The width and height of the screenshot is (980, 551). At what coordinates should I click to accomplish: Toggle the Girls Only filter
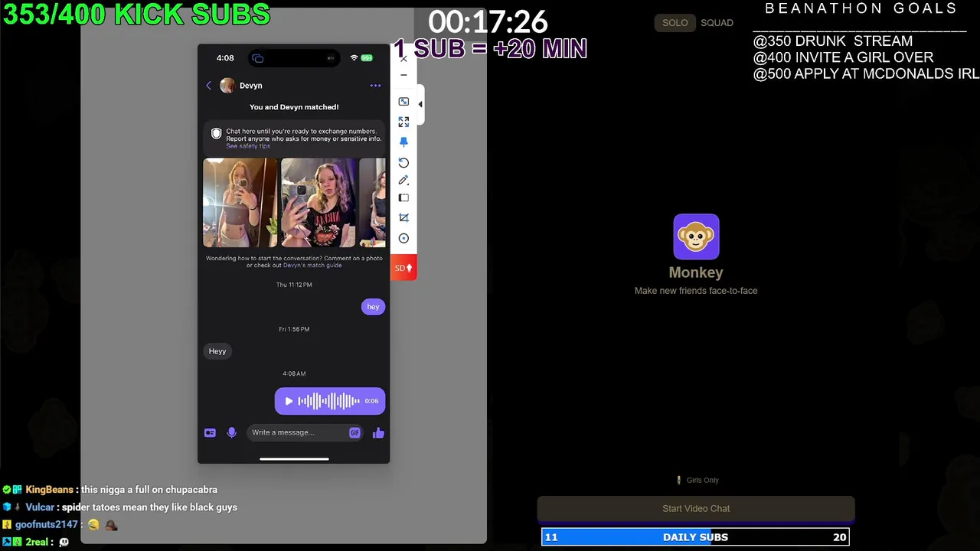tap(697, 481)
